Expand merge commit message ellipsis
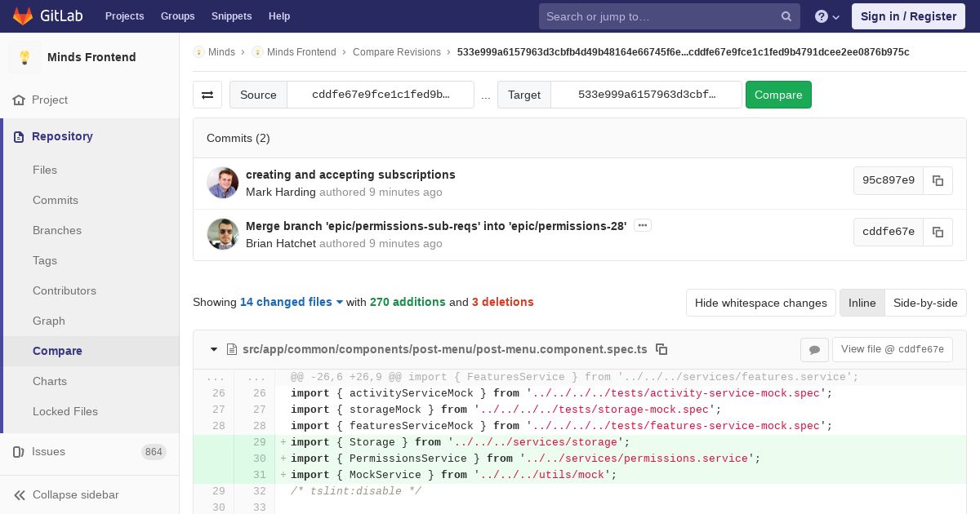Viewport: 980px width, 514px height. (643, 225)
